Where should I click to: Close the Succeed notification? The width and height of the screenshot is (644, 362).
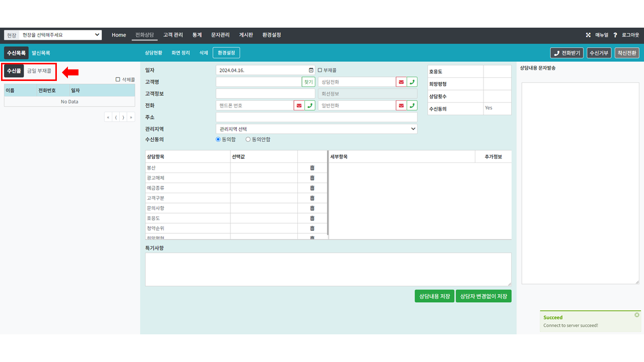[x=636, y=315]
